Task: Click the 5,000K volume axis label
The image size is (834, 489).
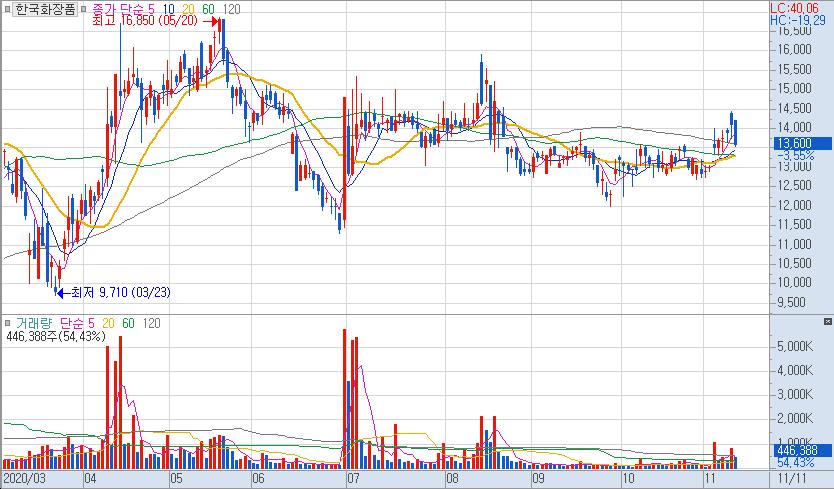Action: pyautogui.click(x=795, y=346)
